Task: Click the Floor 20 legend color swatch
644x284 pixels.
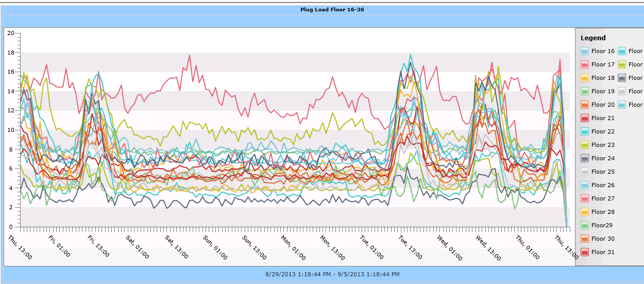Action: (x=585, y=105)
